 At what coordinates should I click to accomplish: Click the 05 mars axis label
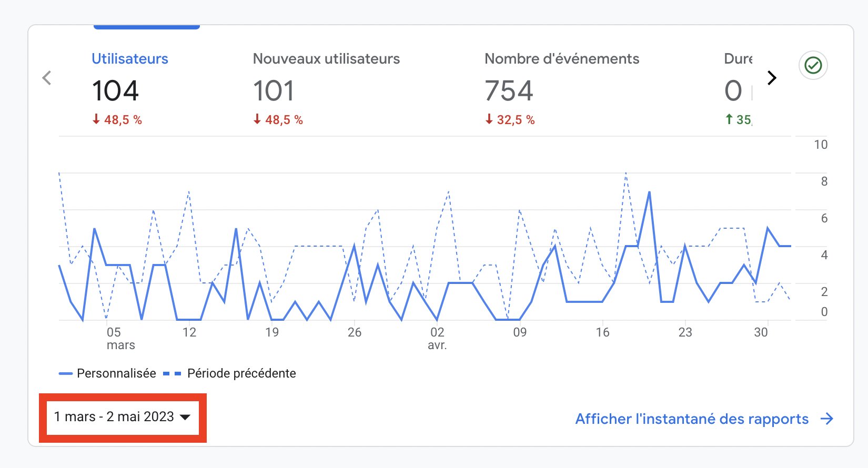point(120,339)
